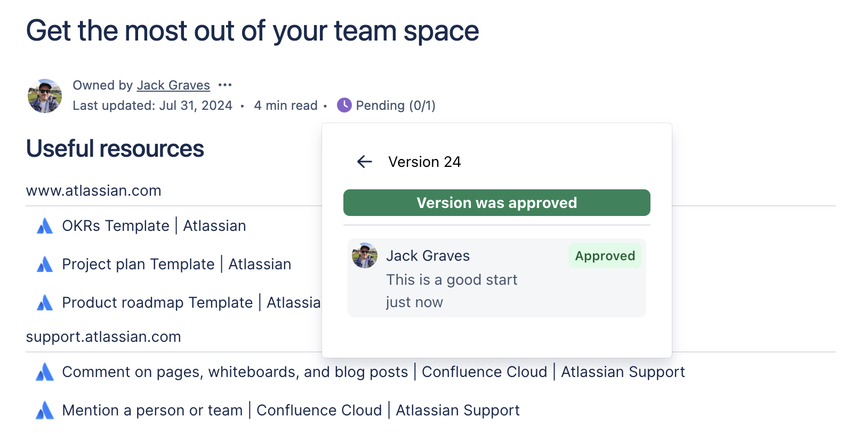Open the OKRs Template Atlassian link
Screen dimensions: 868x433
click(154, 226)
